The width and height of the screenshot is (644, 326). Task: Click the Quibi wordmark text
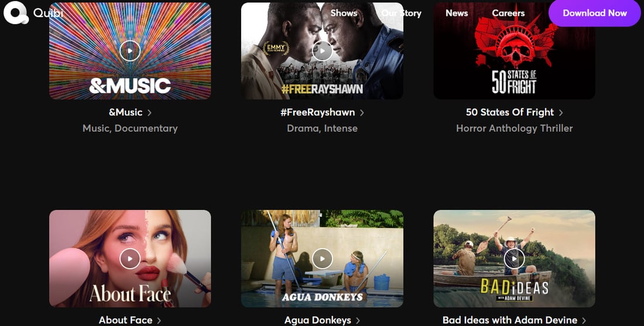pyautogui.click(x=48, y=13)
